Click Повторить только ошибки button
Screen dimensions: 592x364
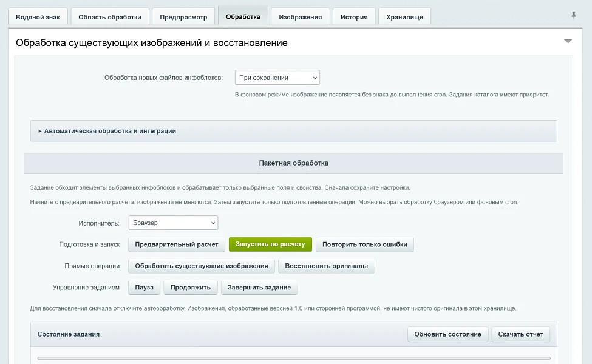coord(365,244)
